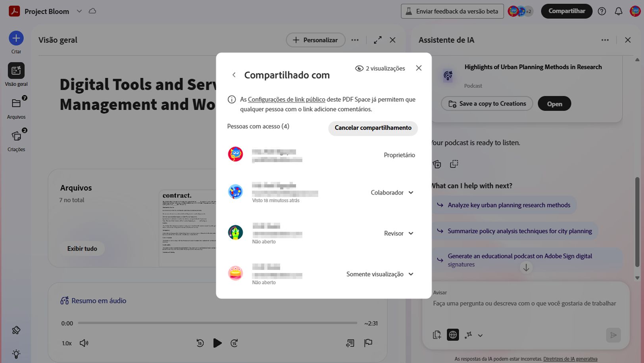
Task: Open Configurações de link público link
Action: click(286, 99)
